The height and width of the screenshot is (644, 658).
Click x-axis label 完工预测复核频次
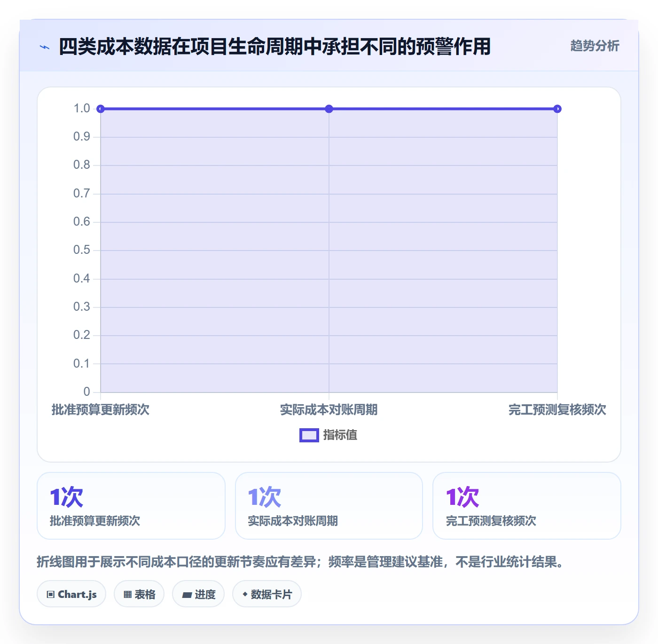(557, 410)
